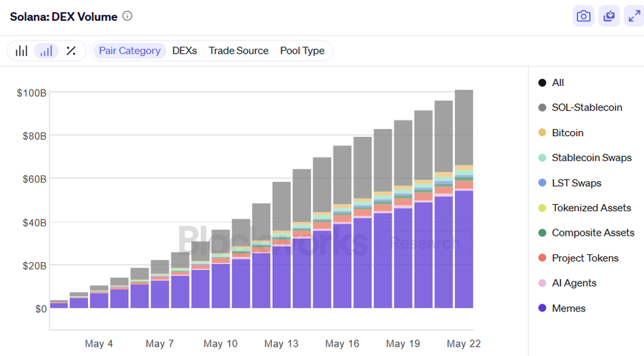Switch to the plain bar chart view
The width and height of the screenshot is (644, 356).
[x=22, y=51]
